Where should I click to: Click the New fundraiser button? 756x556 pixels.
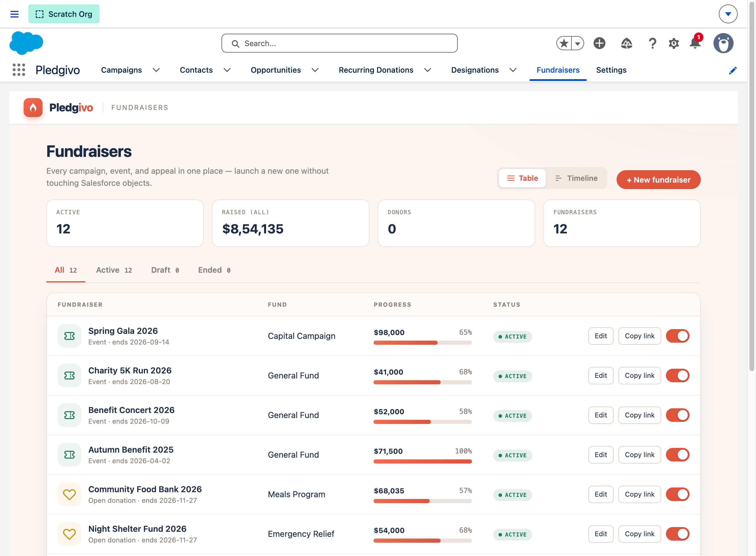point(659,180)
